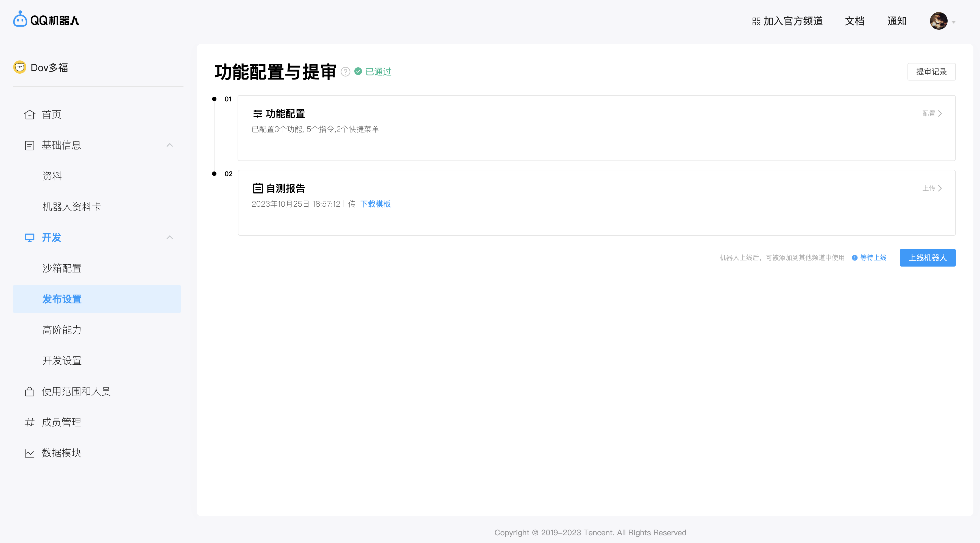Click the QQ机器人 logo icon

(x=20, y=18)
